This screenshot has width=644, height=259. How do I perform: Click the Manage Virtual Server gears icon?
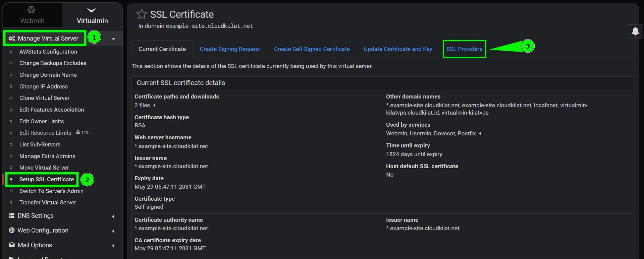(12, 39)
